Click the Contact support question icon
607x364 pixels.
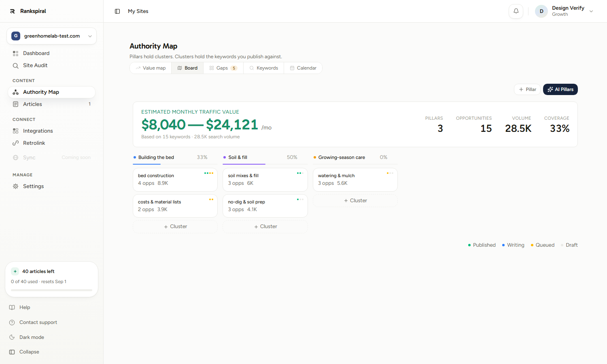pos(12,322)
